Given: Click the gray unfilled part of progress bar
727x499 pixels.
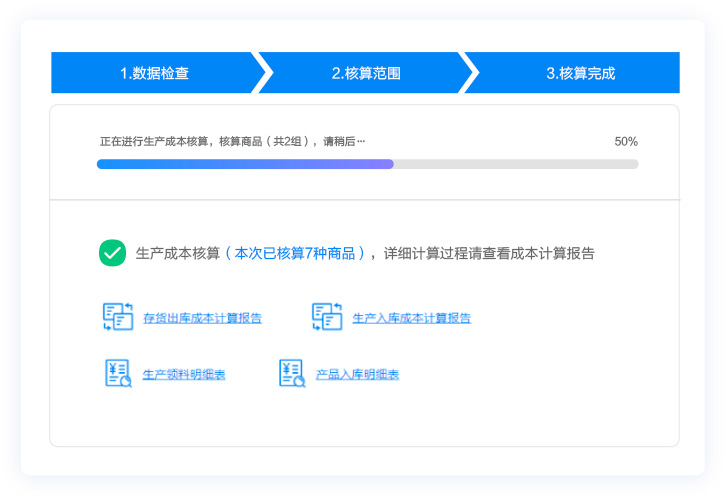Looking at the screenshot, I should click(515, 164).
